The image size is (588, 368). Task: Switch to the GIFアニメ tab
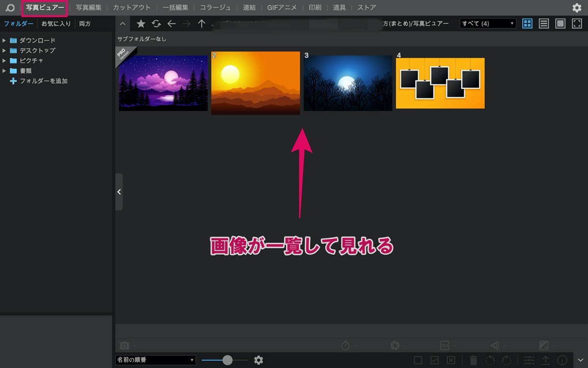[282, 8]
